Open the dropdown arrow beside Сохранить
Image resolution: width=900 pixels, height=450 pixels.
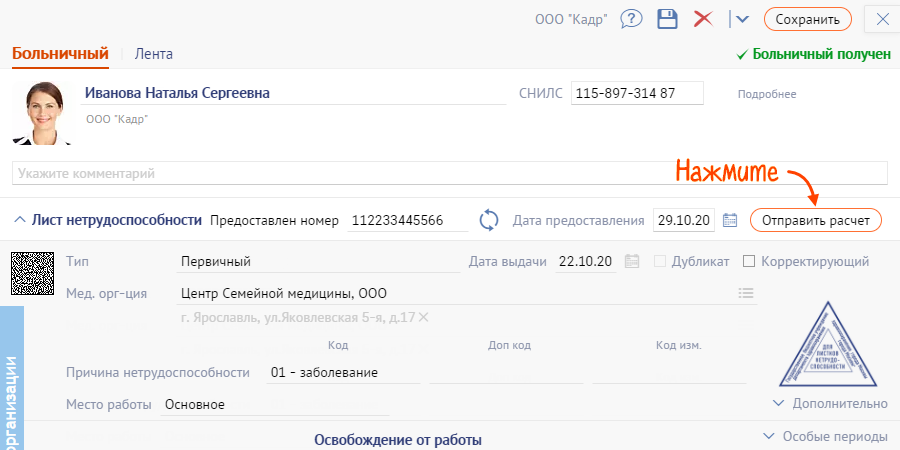pos(741,19)
